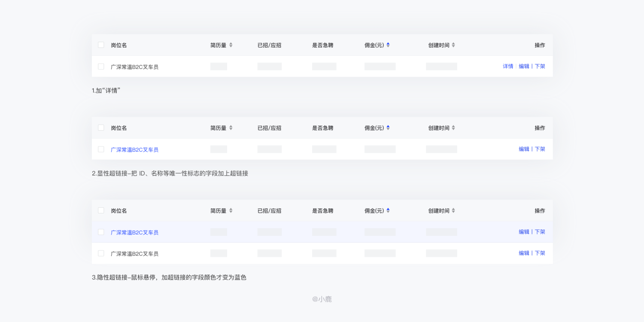
Task: Click 操作 header in top table
Action: click(540, 45)
